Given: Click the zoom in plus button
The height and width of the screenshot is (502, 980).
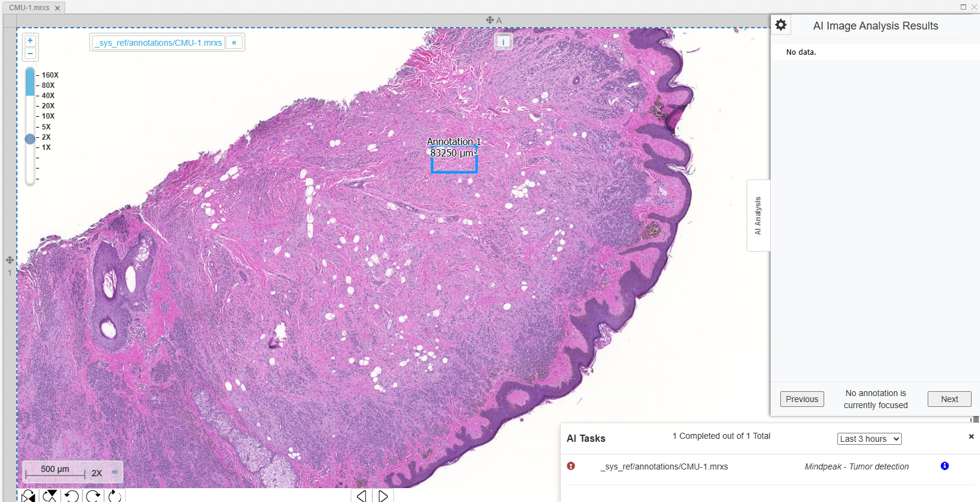Looking at the screenshot, I should coord(30,41).
